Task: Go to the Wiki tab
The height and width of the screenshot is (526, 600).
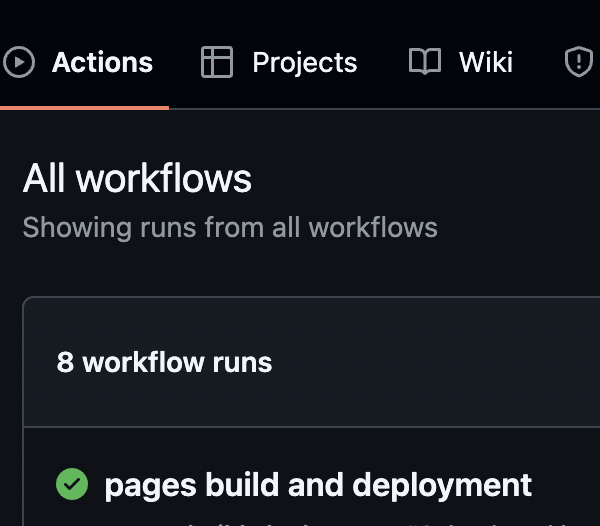Action: [485, 63]
